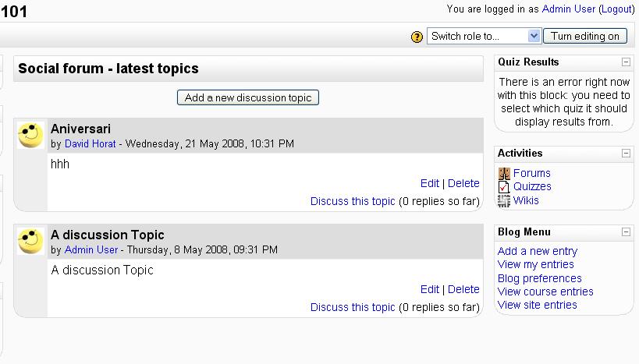Image resolution: width=639 pixels, height=364 pixels.
Task: Click Turn editing on button
Action: point(585,36)
